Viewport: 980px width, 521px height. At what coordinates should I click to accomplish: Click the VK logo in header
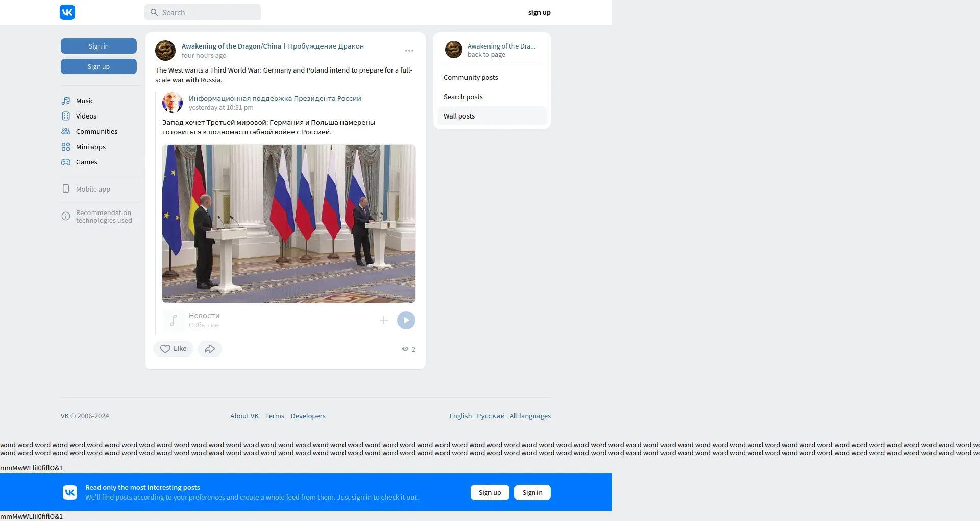[x=67, y=12]
